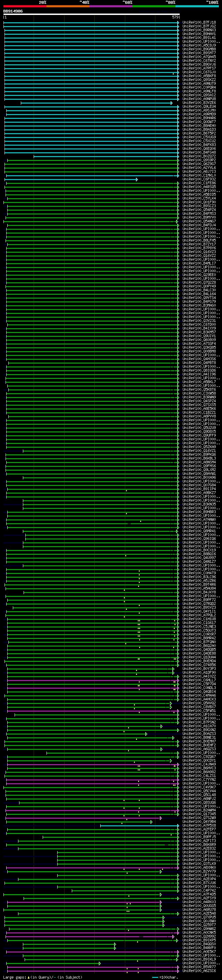Select hit label UniRef100_B4FK83

pyautogui.click(x=199, y=145)
